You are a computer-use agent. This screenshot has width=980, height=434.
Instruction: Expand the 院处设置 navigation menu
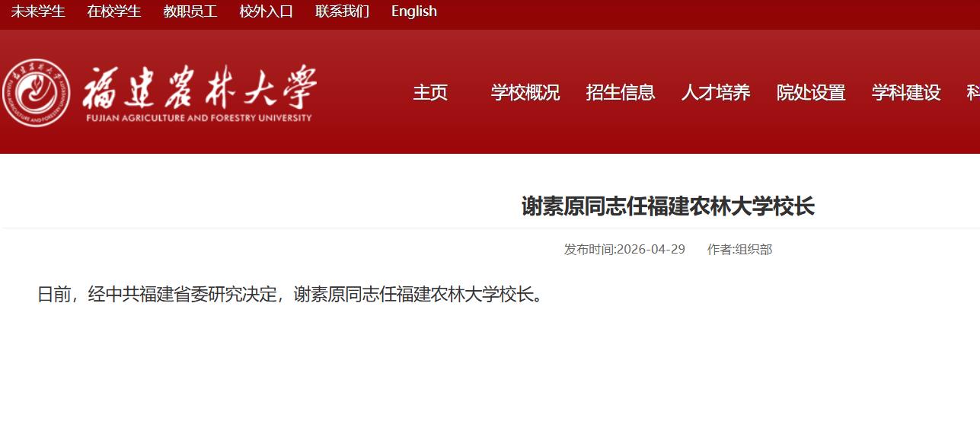[811, 93]
